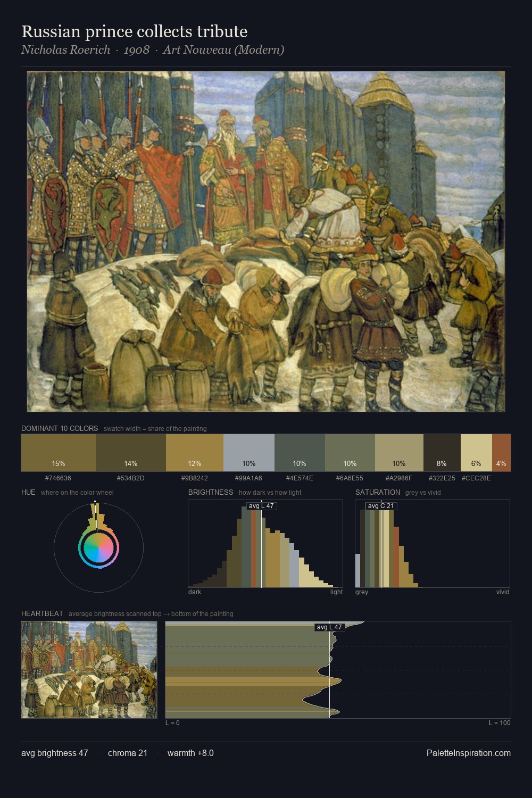Select the tan 10% swatch #A2986F

(399, 453)
